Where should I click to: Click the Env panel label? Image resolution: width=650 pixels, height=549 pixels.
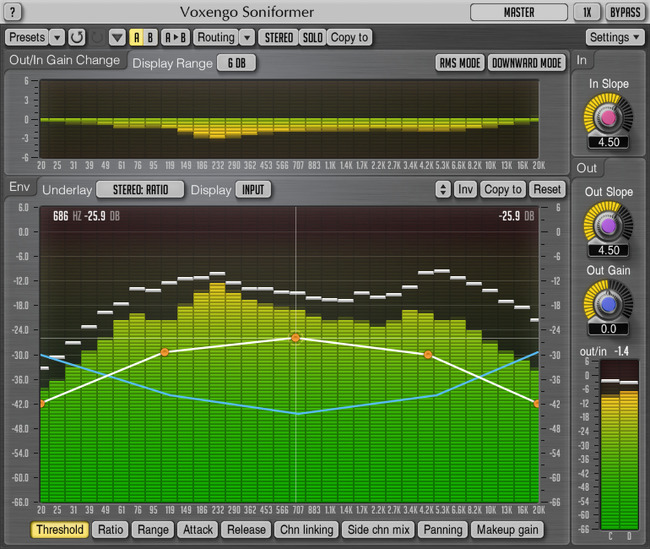click(x=19, y=187)
